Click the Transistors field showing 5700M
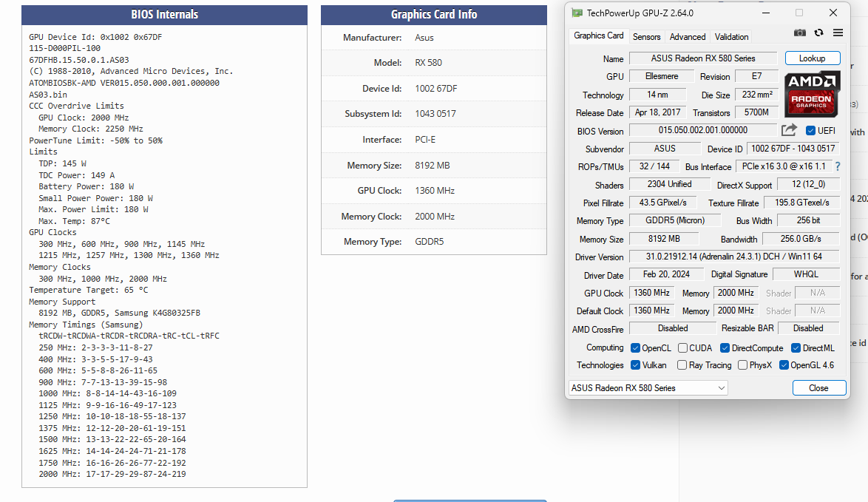The image size is (868, 502). pyautogui.click(x=757, y=112)
